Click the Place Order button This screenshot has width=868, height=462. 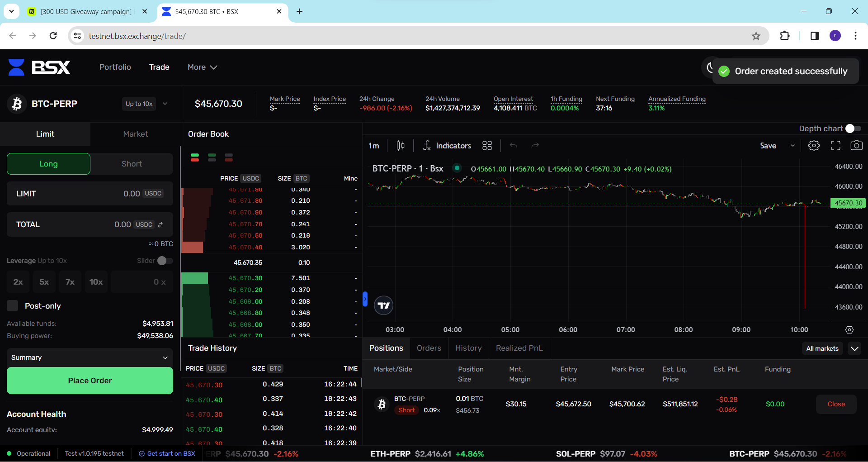[90, 381]
